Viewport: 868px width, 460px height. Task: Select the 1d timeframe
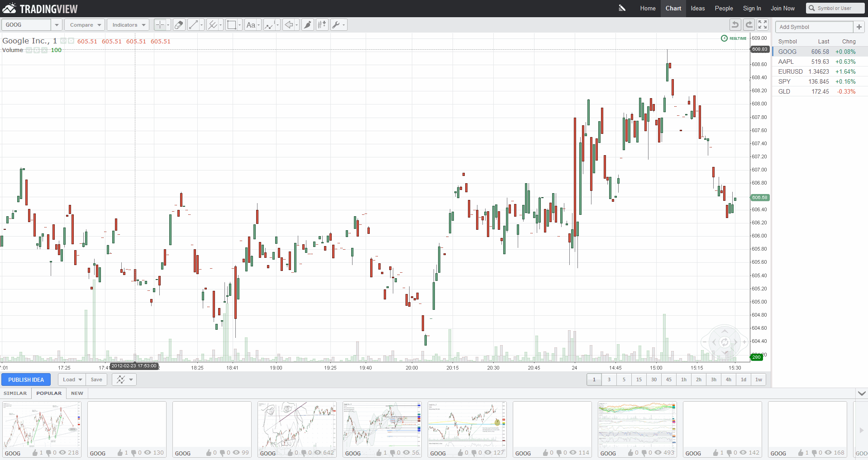744,379
